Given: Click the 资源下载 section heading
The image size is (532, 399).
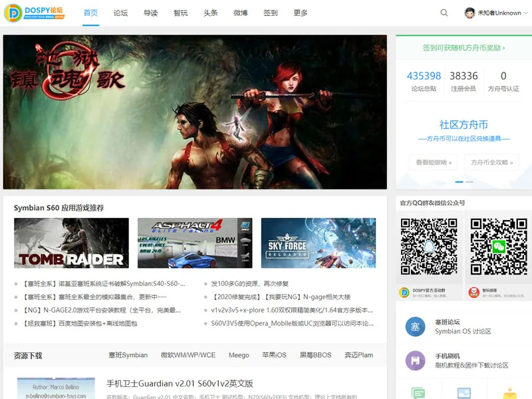Looking at the screenshot, I should point(28,356).
